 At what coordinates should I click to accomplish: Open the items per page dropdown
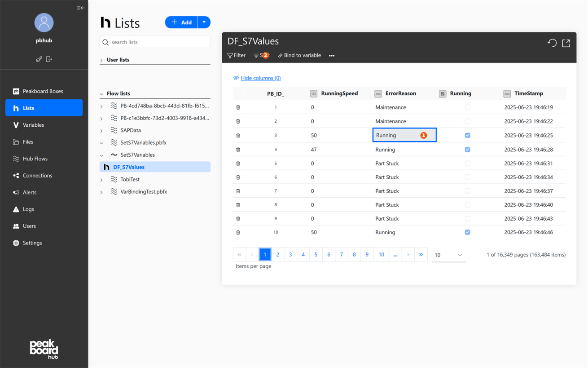click(x=448, y=255)
